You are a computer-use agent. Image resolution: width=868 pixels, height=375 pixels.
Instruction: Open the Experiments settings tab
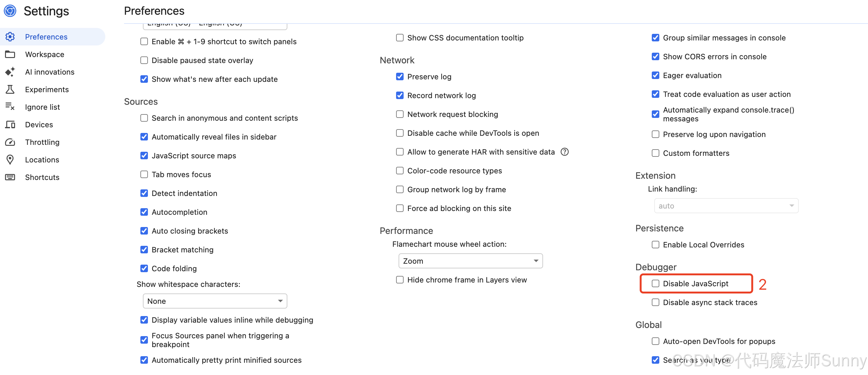tap(47, 89)
